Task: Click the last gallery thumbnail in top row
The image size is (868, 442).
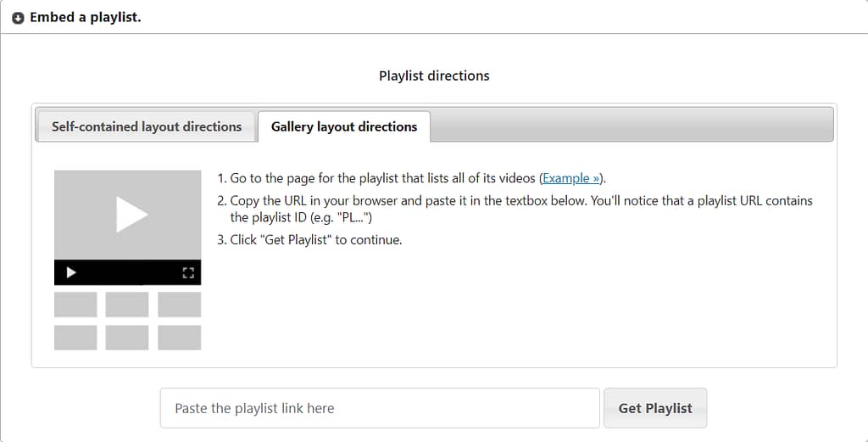Action: (x=180, y=305)
